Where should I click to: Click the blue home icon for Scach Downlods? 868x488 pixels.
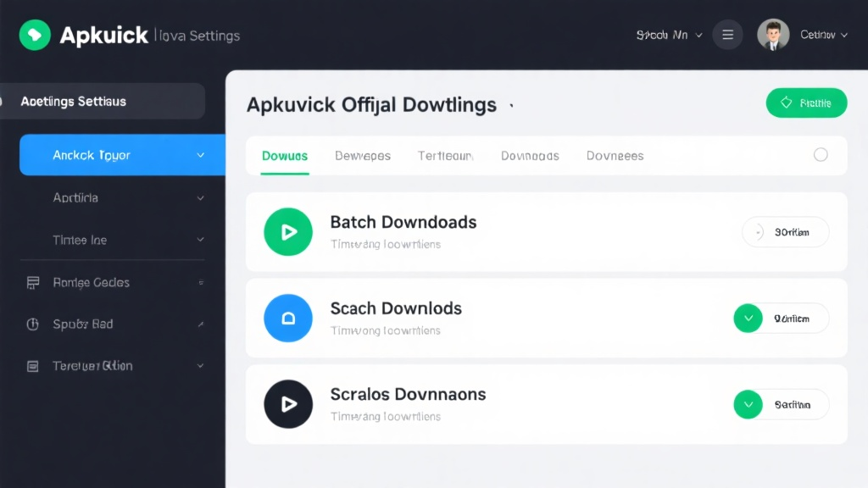288,318
